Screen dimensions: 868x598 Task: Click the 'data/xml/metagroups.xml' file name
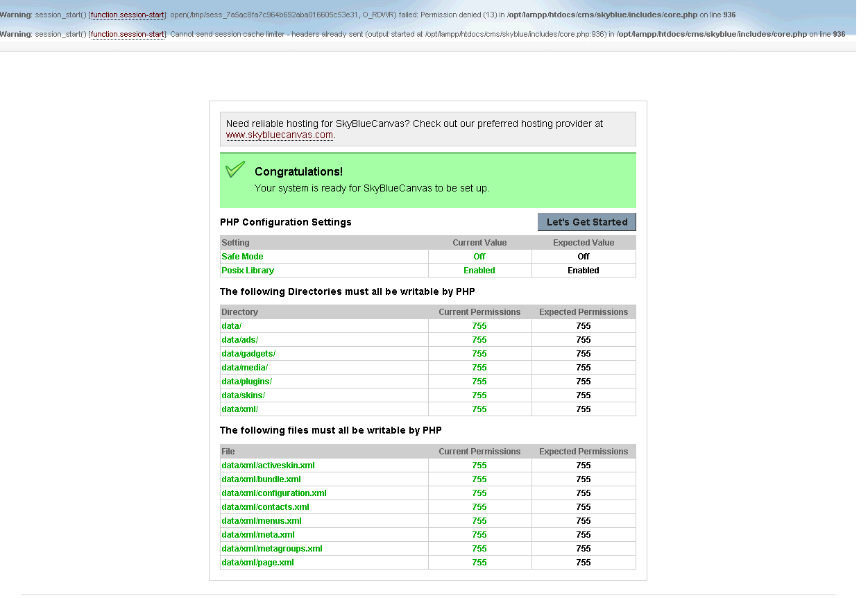point(272,549)
